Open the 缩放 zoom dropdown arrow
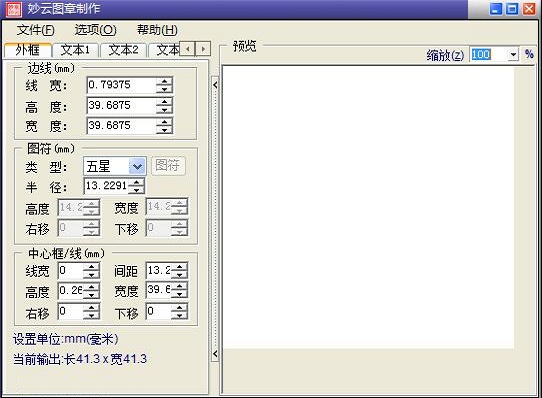Viewport: 542px width, 398px height. (513, 55)
